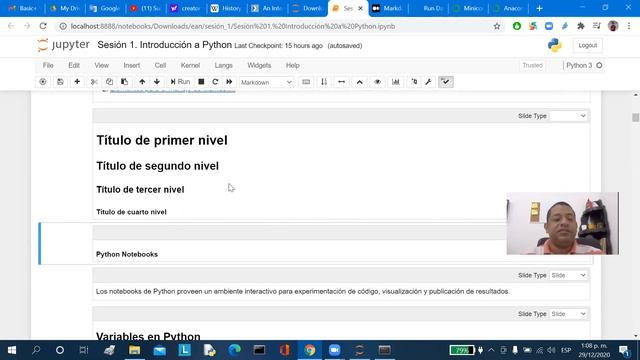This screenshot has width=640, height=360.
Task: Select the Título de cuarto nivel heading
Action: point(131,212)
